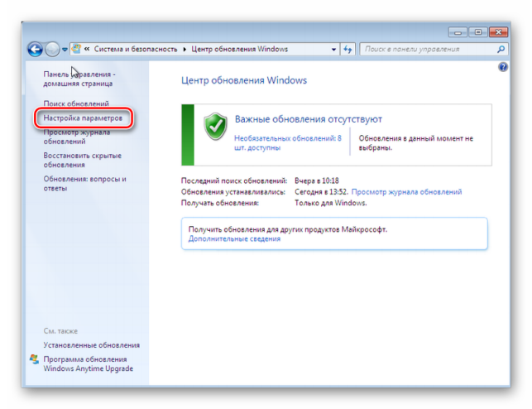Click 'Программа обновления Windows Anytime Upgrade' link

[89, 363]
